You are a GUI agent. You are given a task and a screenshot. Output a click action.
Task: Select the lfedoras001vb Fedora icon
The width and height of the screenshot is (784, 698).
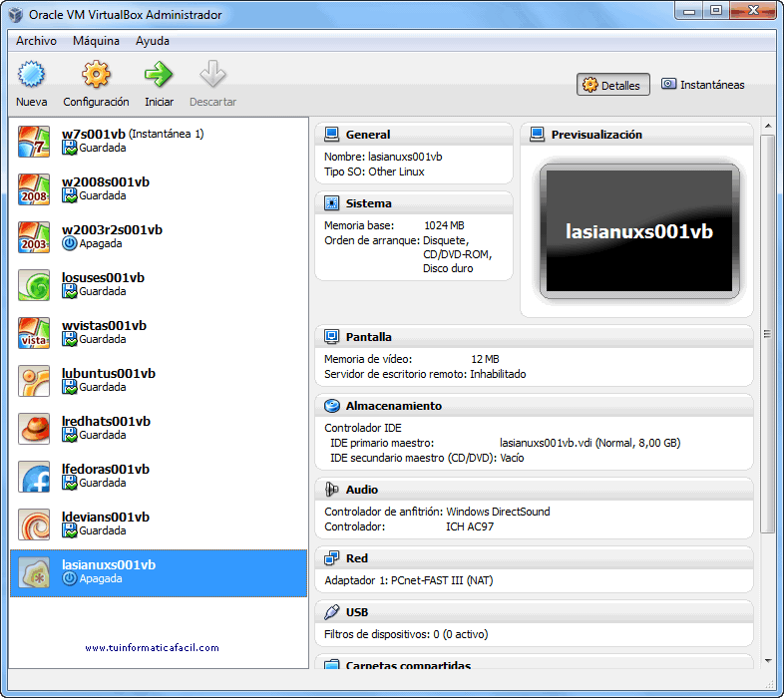tap(34, 477)
